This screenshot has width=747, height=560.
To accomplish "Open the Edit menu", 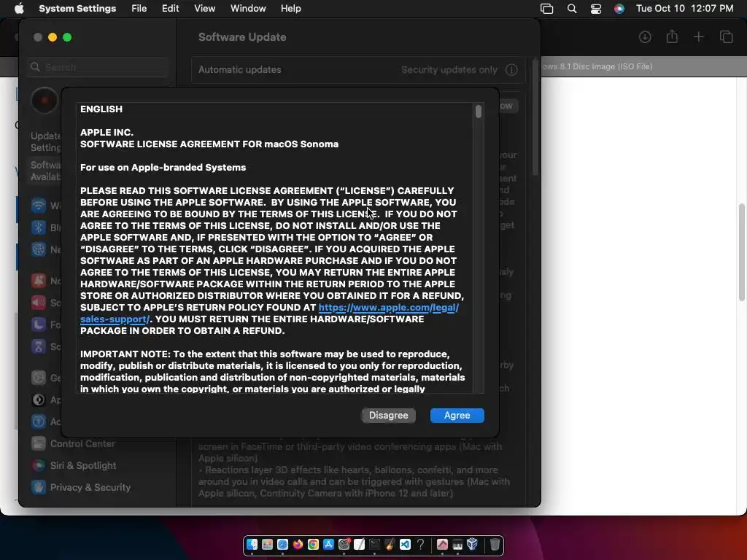I will tap(170, 9).
